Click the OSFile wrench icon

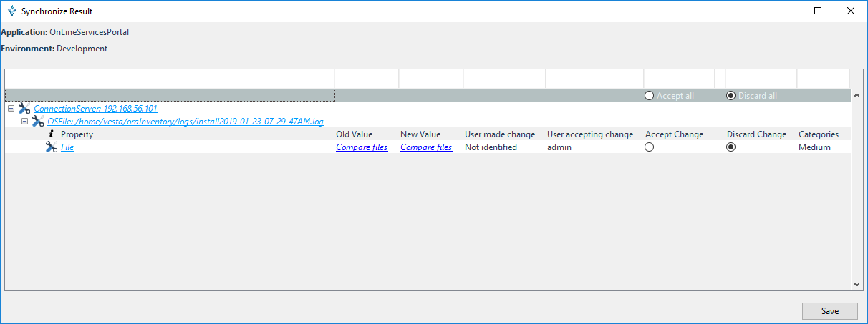38,122
